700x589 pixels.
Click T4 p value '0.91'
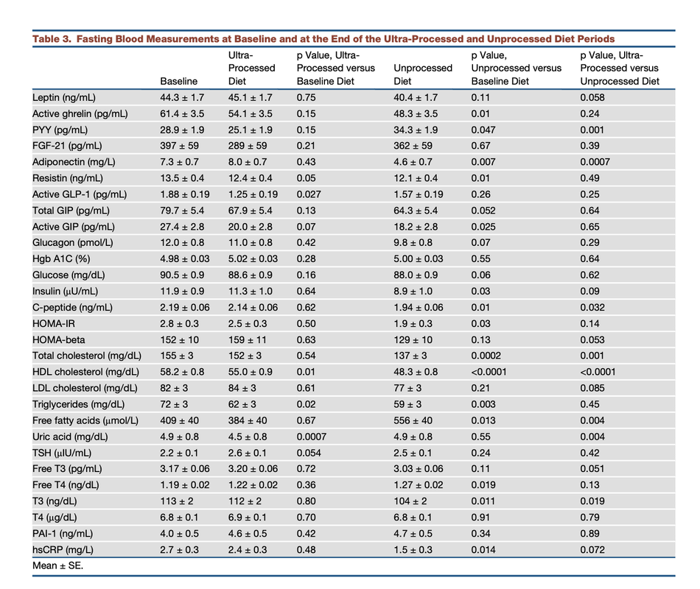(481, 518)
